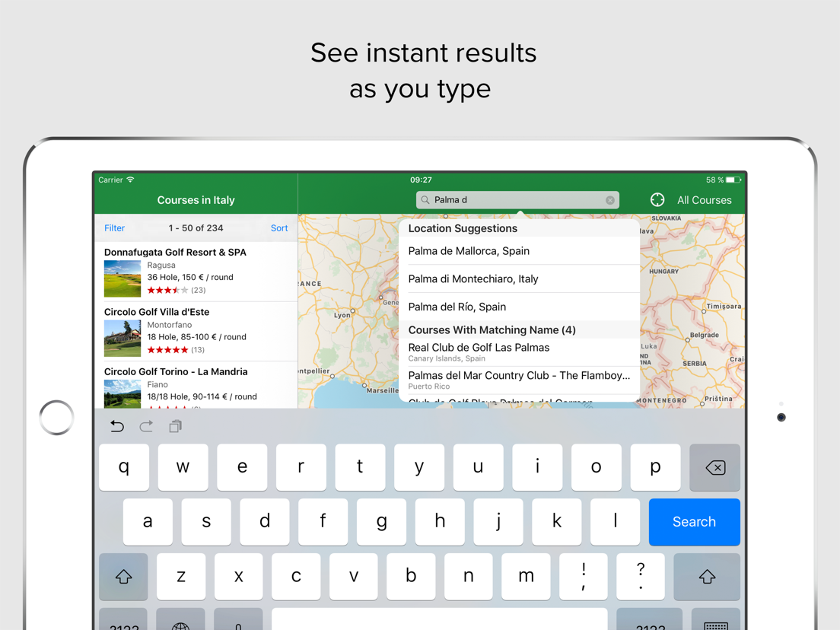This screenshot has height=630, width=840.
Task: Tap the c key
Action: coord(296,577)
